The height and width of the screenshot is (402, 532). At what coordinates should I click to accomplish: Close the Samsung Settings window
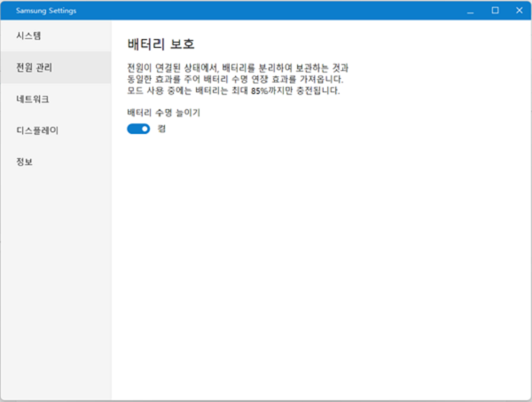tap(519, 11)
